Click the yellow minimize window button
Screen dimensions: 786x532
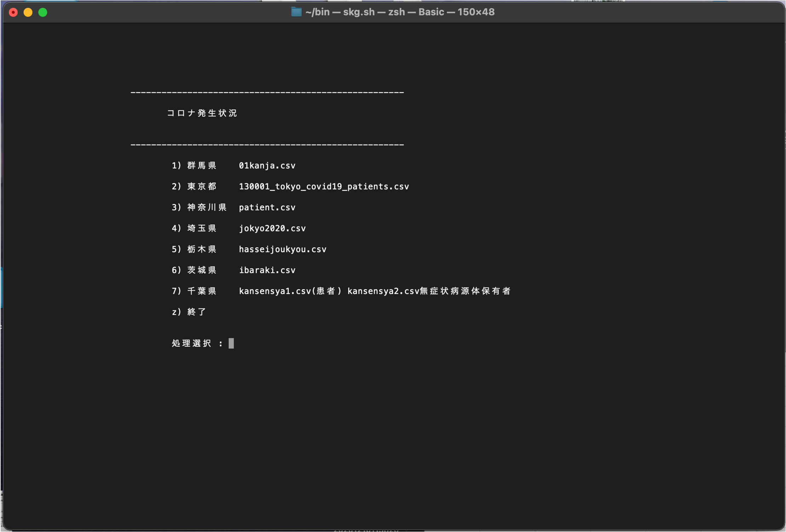point(28,12)
